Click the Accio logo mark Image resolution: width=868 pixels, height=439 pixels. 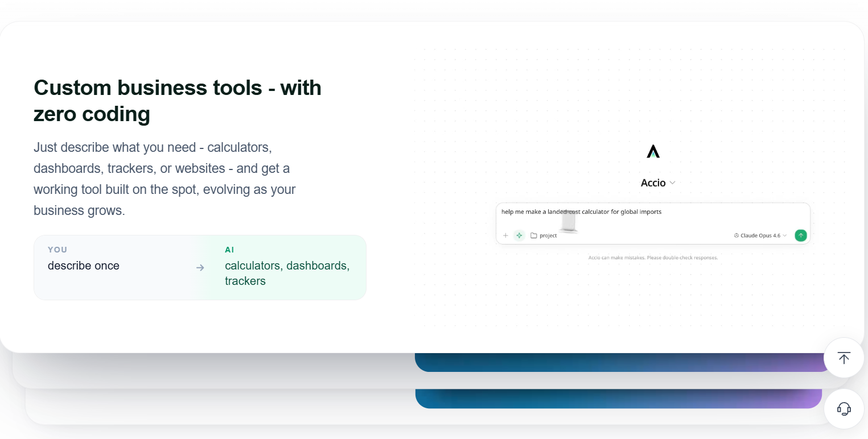pyautogui.click(x=653, y=151)
